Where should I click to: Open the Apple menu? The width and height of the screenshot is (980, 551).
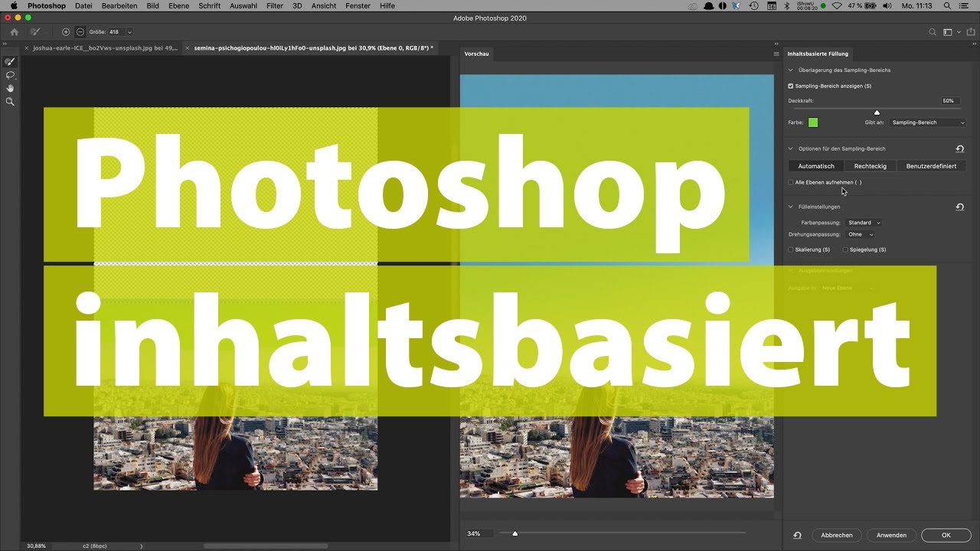tap(13, 6)
